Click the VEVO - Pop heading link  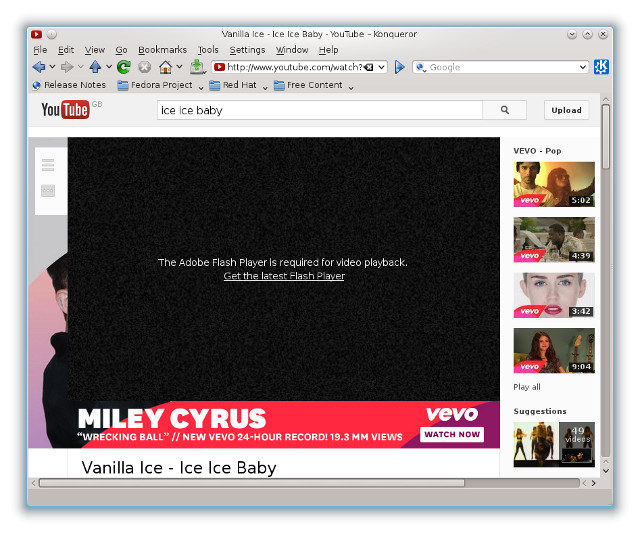point(537,151)
